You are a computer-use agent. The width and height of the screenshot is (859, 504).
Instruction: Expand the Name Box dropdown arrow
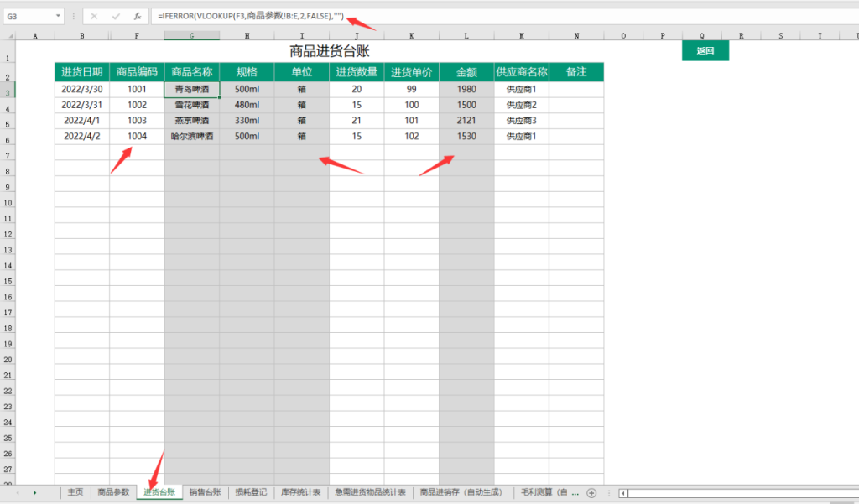pyautogui.click(x=58, y=16)
